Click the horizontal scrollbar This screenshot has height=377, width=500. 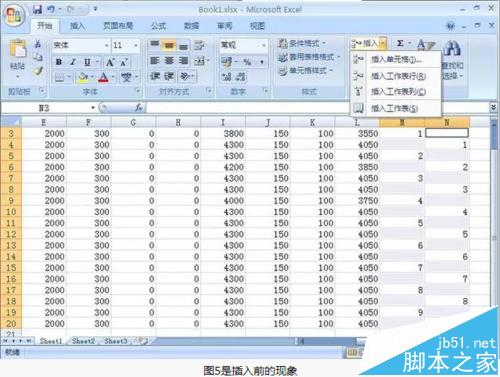click(x=330, y=341)
